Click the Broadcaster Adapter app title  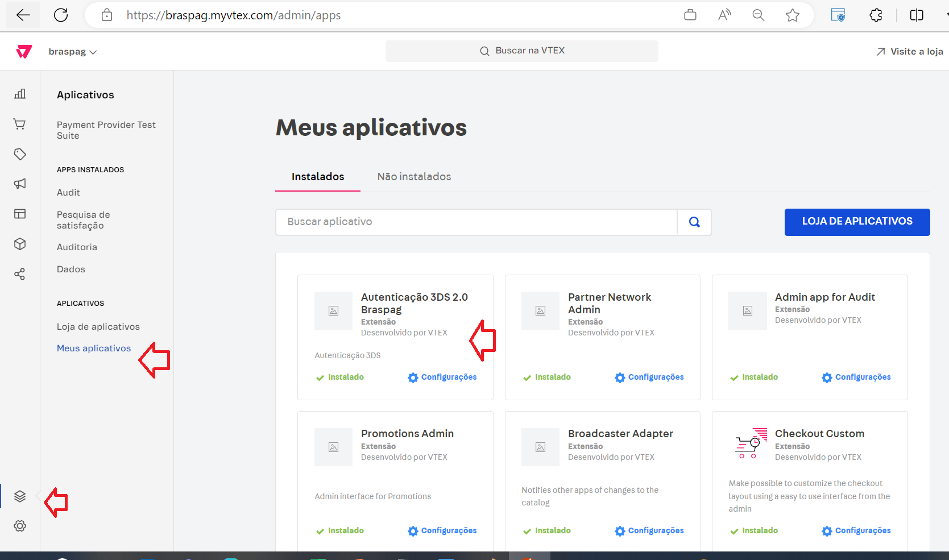(x=620, y=434)
